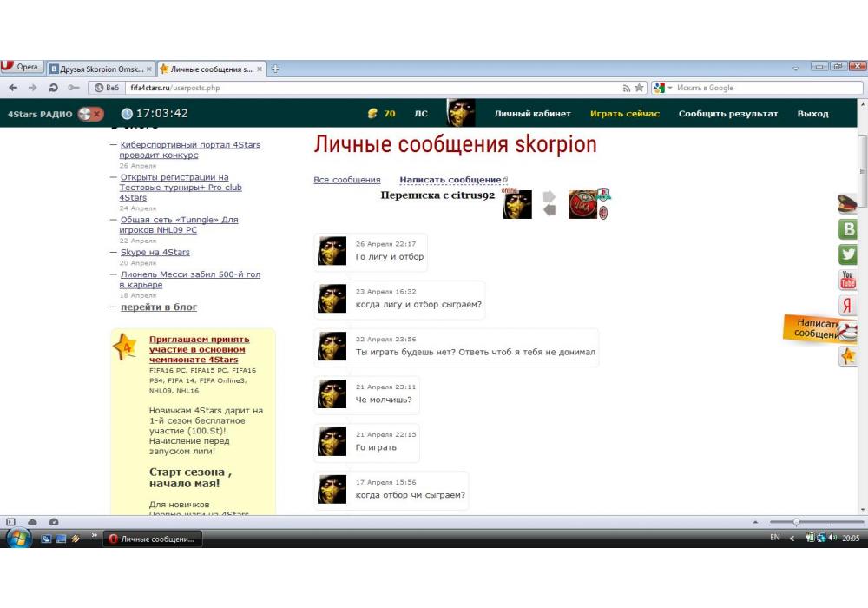Click the Windows Start orb
Viewport: 868px width, 608px height.
pos(19,539)
